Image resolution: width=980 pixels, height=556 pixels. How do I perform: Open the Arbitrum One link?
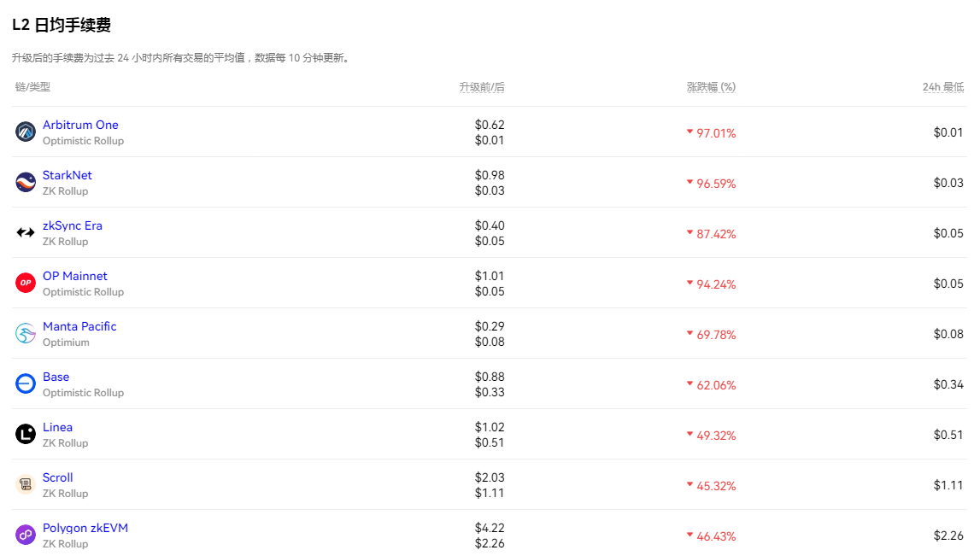pyautogui.click(x=80, y=125)
